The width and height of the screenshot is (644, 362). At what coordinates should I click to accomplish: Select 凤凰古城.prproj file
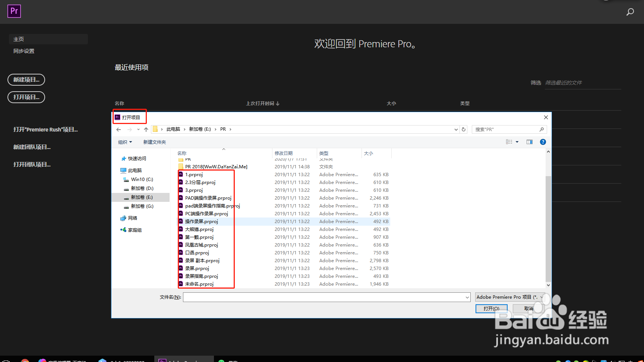point(201,245)
